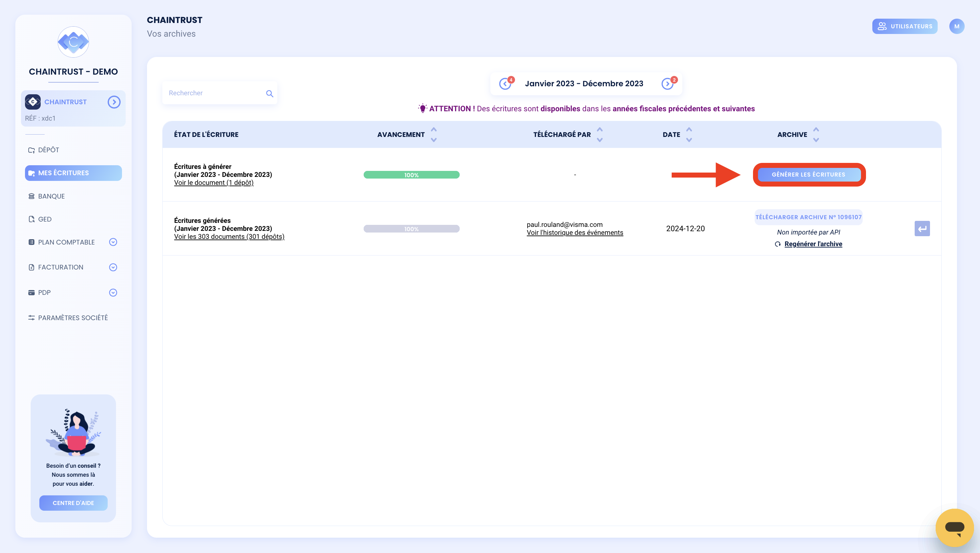
Task: Open PLAN COMPTABLE in the sidebar
Action: click(x=66, y=242)
